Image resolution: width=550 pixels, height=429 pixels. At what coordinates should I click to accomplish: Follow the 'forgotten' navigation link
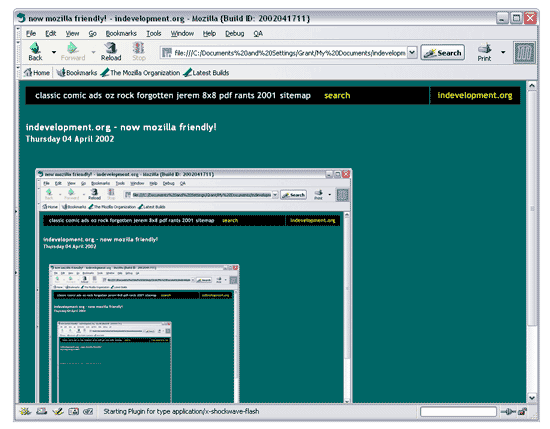[155, 95]
